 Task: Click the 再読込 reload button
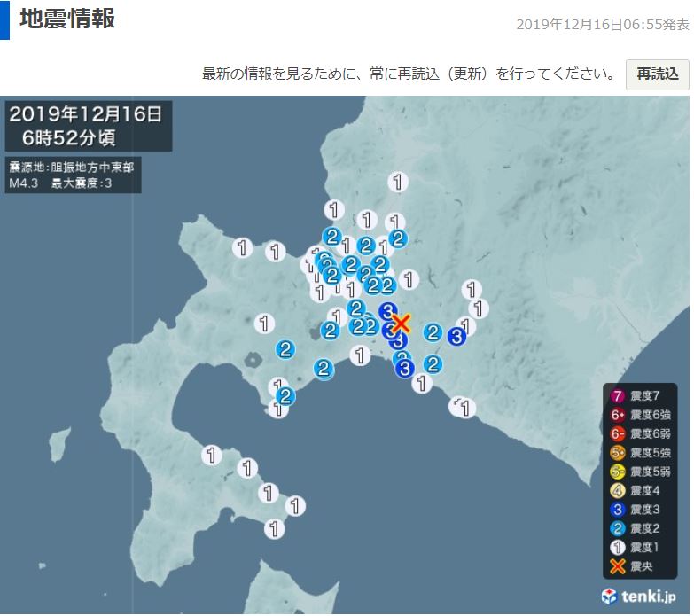(x=657, y=74)
